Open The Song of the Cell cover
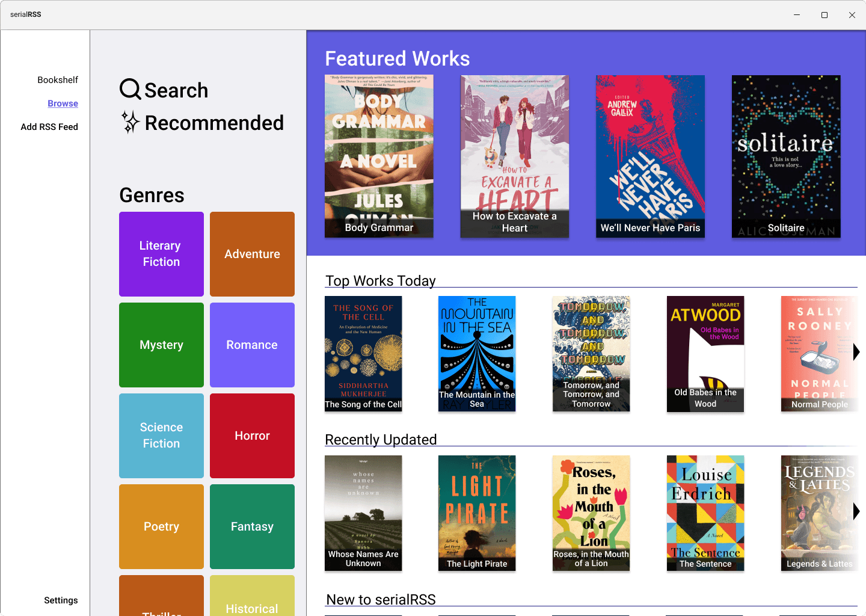Image resolution: width=866 pixels, height=616 pixels. (x=363, y=354)
